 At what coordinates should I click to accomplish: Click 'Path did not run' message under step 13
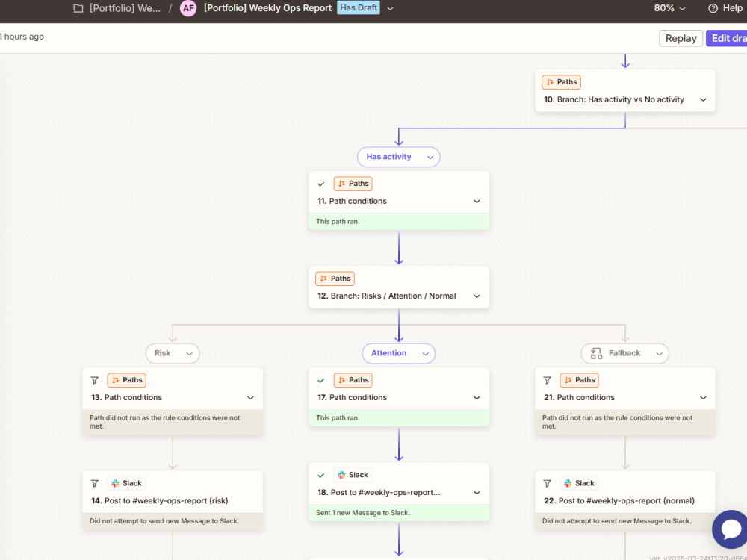(165, 422)
